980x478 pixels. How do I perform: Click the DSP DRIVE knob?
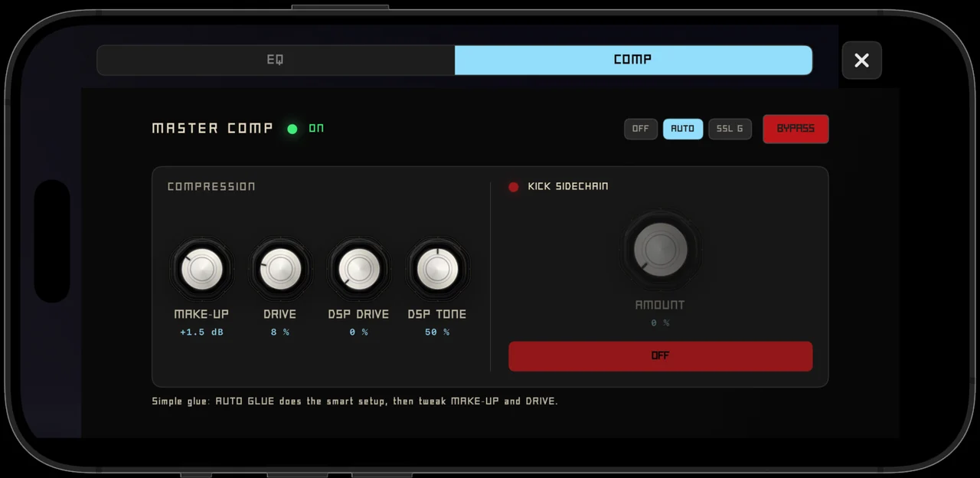[358, 269]
